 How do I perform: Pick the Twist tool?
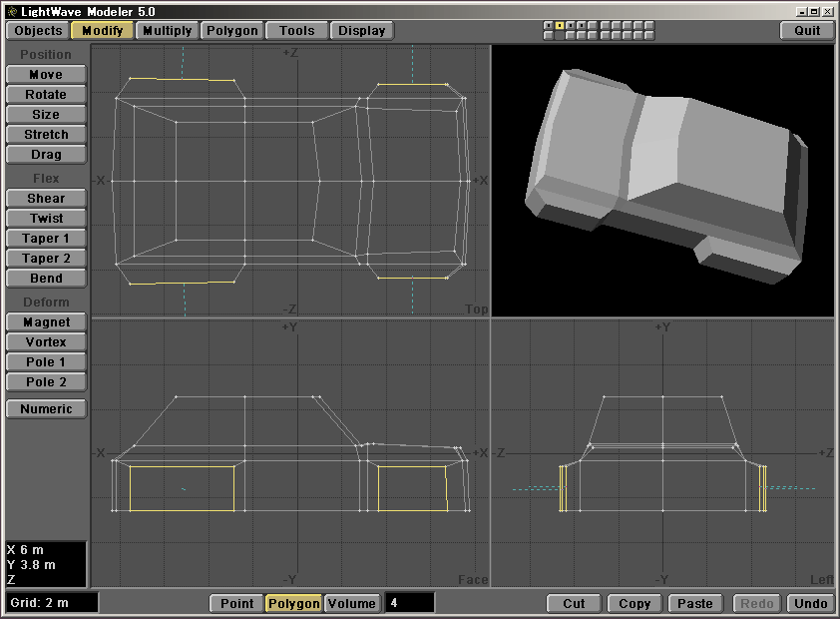pyautogui.click(x=46, y=219)
